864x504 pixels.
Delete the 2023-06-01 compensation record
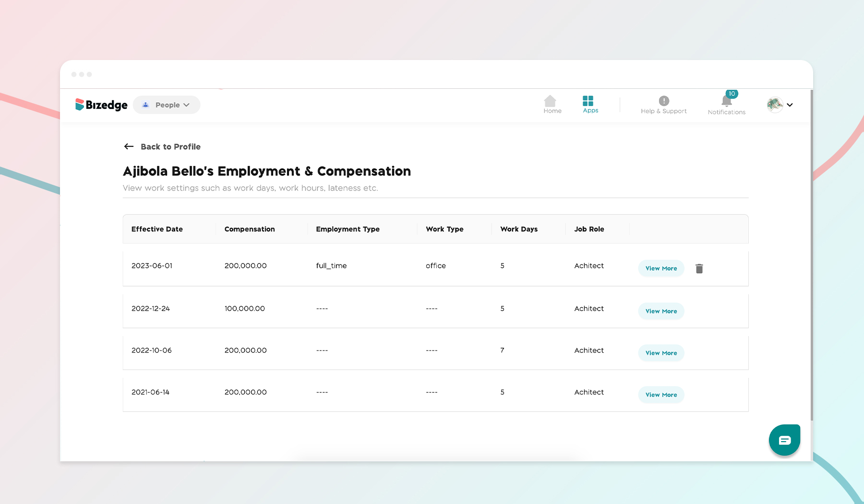pyautogui.click(x=699, y=268)
